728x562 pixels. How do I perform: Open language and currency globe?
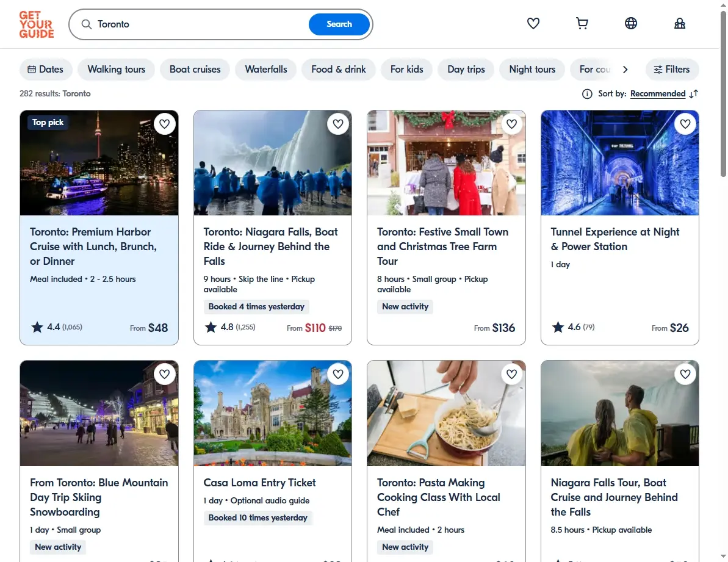(630, 23)
